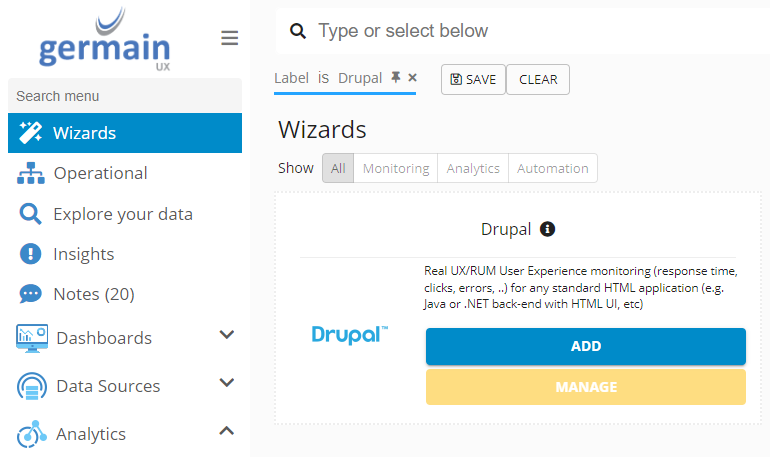The width and height of the screenshot is (770, 457).
Task: Collapse the Analytics menu chevron
Action: 227,431
